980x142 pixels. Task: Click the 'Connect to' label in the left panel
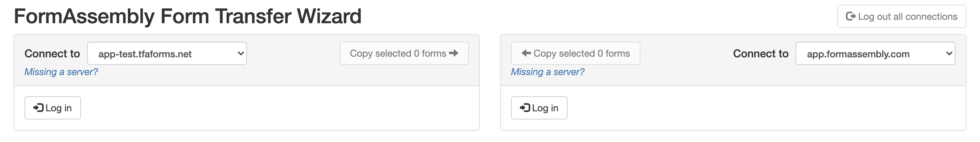[52, 54]
